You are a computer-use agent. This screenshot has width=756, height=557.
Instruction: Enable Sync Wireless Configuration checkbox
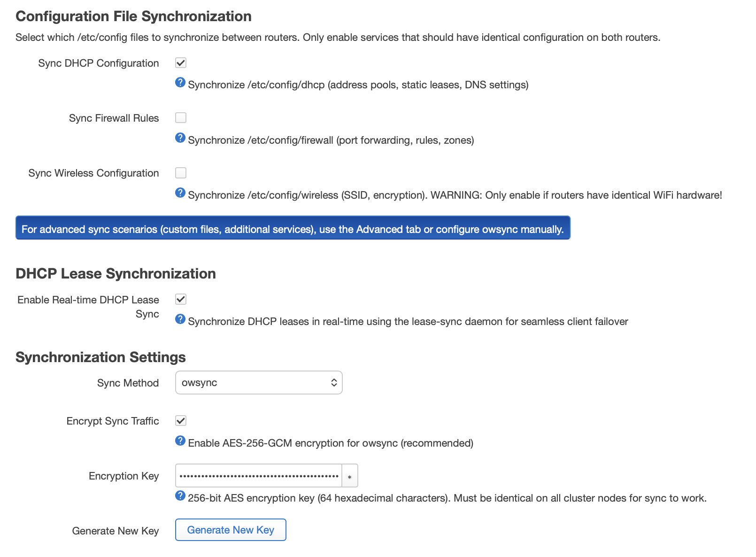[x=181, y=173]
